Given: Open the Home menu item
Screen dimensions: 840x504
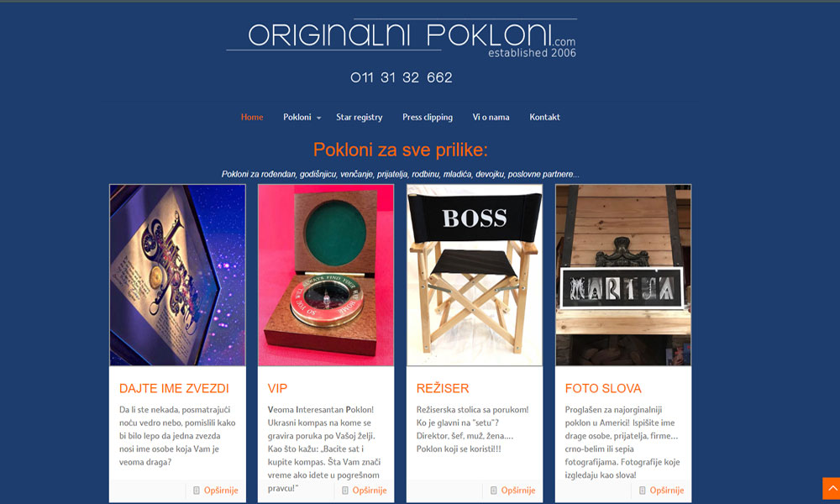Looking at the screenshot, I should tap(252, 117).
